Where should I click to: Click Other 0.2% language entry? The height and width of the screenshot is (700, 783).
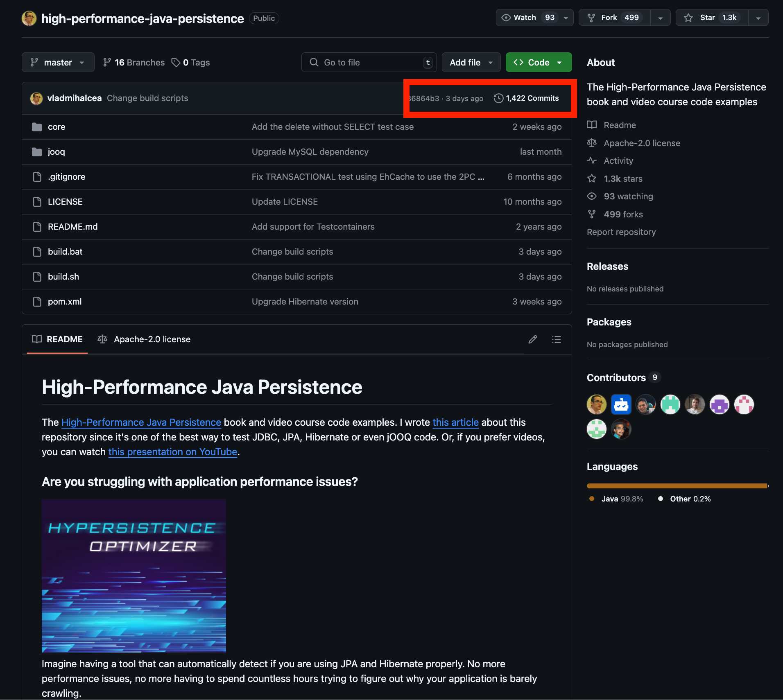684,499
